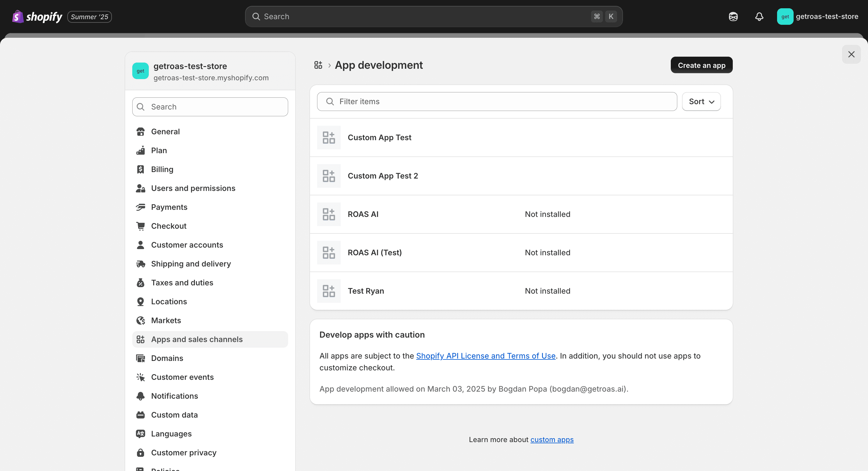Open the custom apps help link
The image size is (868, 471).
point(552,440)
